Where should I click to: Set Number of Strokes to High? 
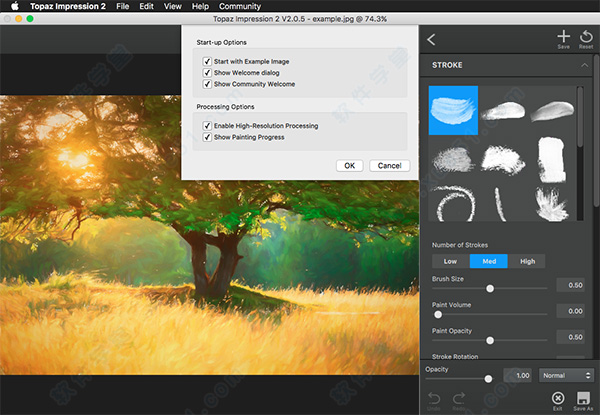[x=527, y=261]
